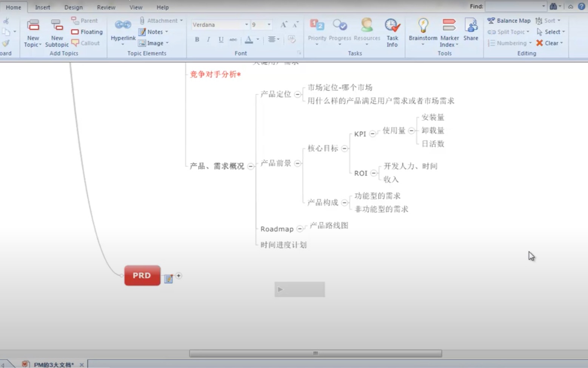Open Task Info panel
This screenshot has height=368, width=588.
point(392,32)
